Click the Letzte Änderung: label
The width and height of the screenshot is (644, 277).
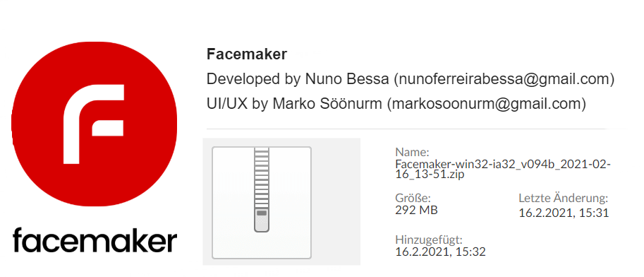563,198
